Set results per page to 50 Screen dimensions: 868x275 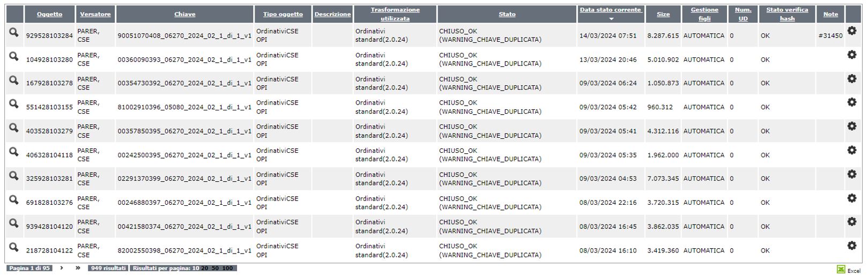pyautogui.click(x=215, y=268)
